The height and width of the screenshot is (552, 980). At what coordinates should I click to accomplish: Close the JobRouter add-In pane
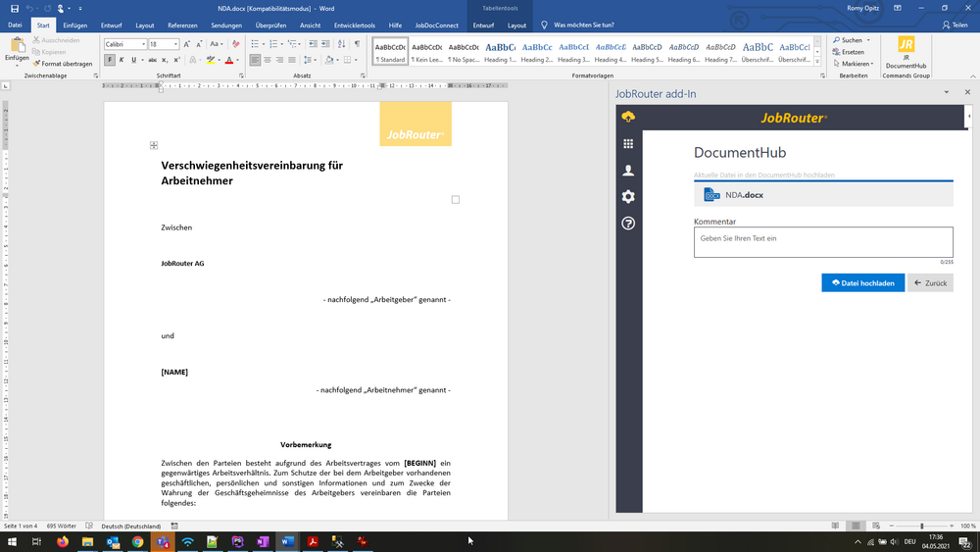(x=967, y=92)
